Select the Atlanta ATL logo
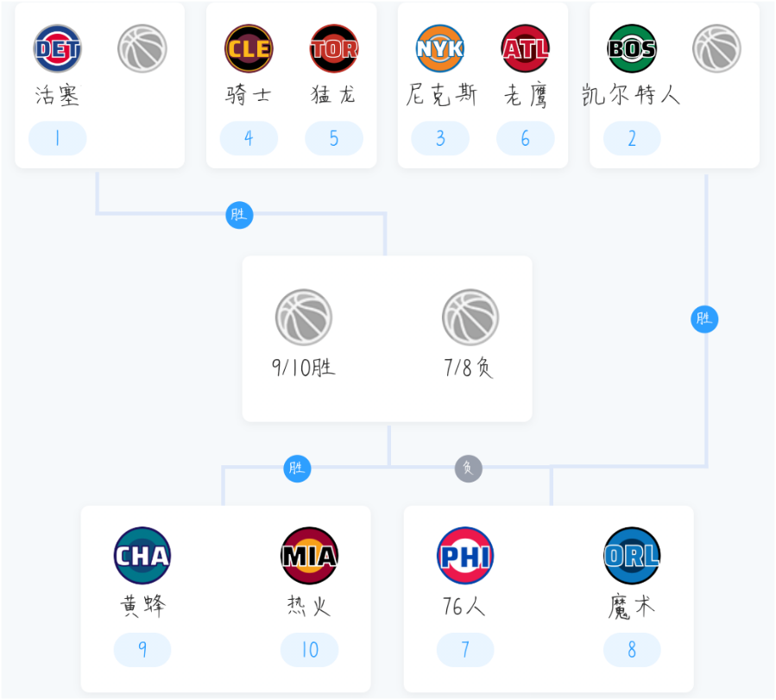The height and width of the screenshot is (700, 776). click(x=526, y=48)
